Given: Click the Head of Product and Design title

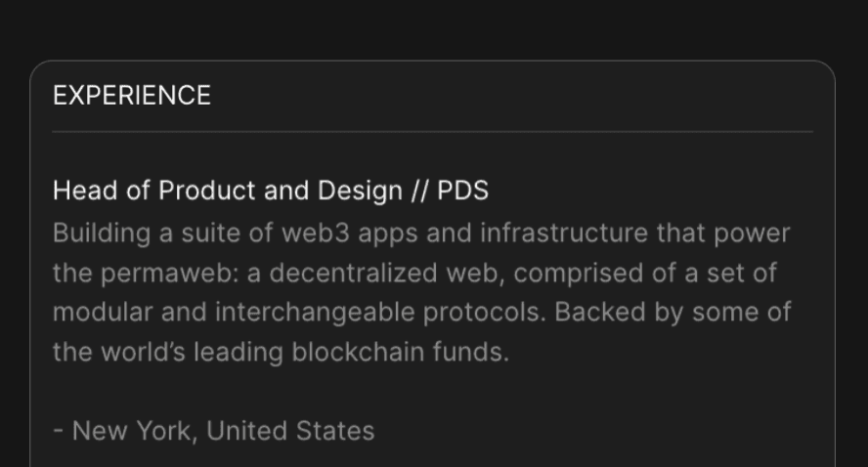Looking at the screenshot, I should [x=227, y=191].
